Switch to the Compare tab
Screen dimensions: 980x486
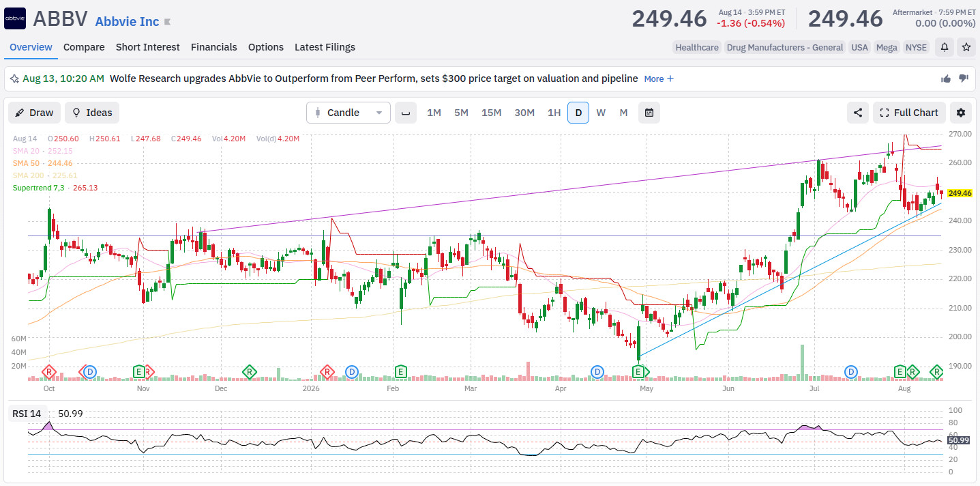tap(84, 47)
